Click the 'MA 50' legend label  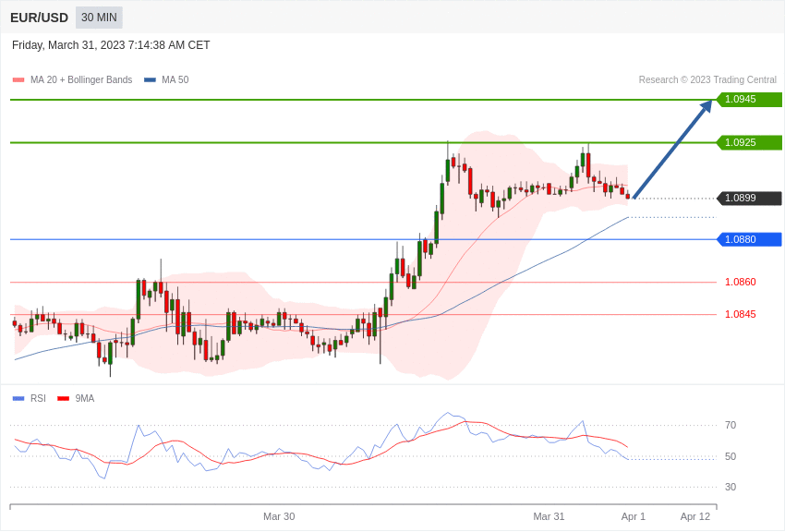pyautogui.click(x=175, y=79)
